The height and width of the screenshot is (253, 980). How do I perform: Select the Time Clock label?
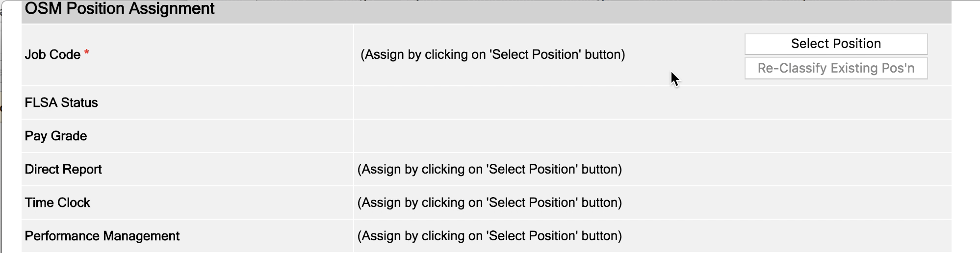pyautogui.click(x=57, y=202)
